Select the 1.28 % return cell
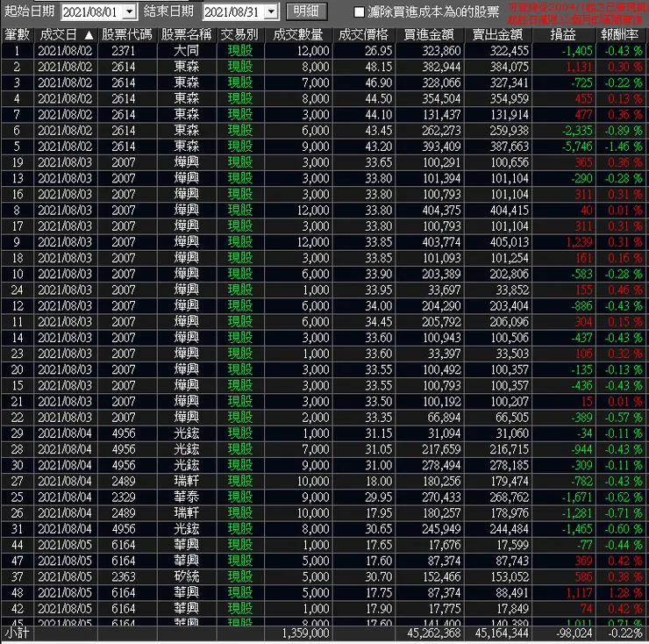The image size is (649, 644). (620, 592)
